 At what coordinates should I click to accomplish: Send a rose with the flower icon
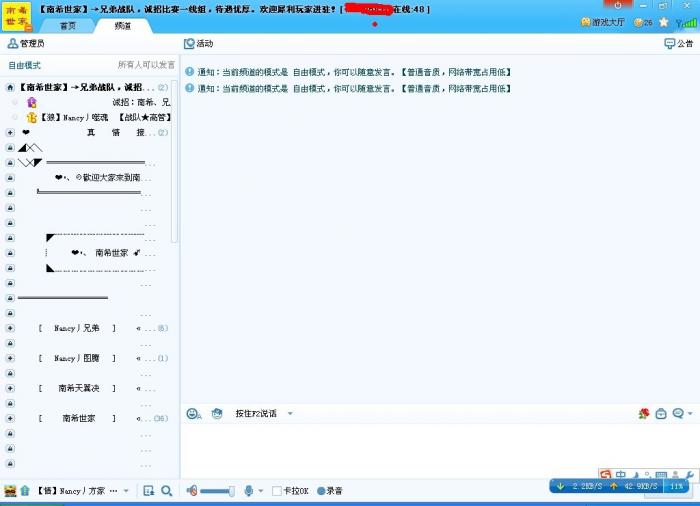pos(643,414)
